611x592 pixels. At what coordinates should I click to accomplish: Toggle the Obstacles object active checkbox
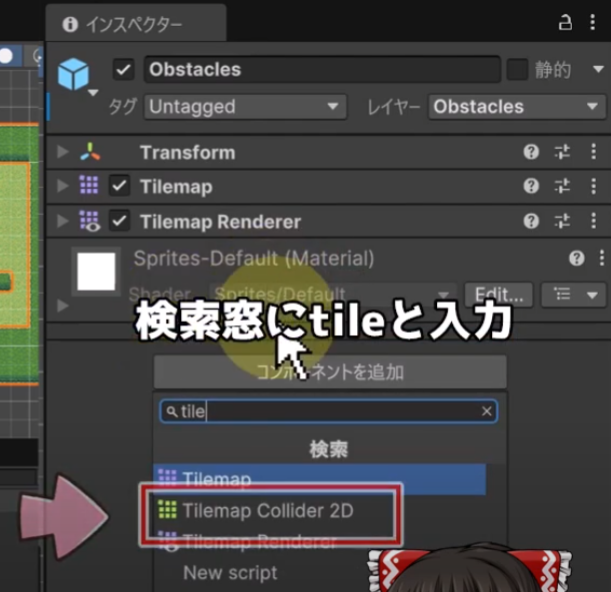click(124, 70)
